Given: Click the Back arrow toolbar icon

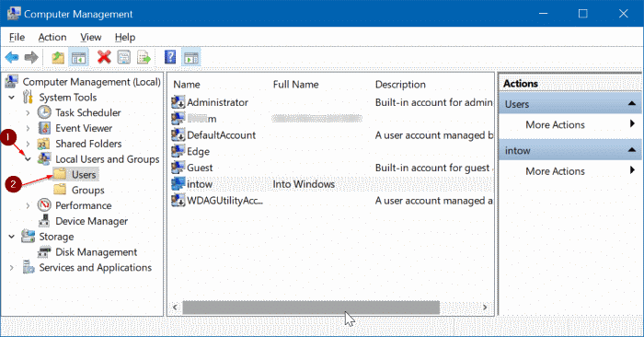Looking at the screenshot, I should tap(12, 57).
